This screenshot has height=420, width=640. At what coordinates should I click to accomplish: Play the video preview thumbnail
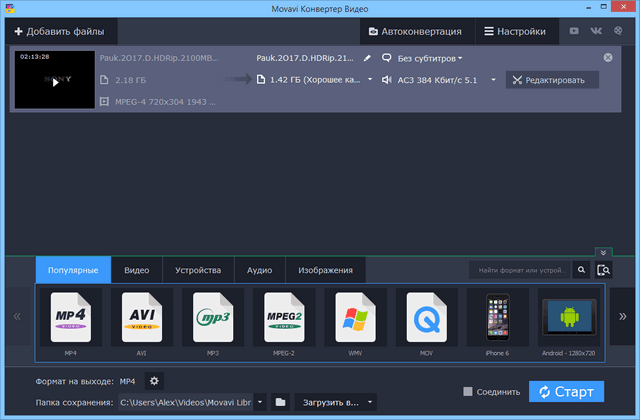tap(55, 81)
